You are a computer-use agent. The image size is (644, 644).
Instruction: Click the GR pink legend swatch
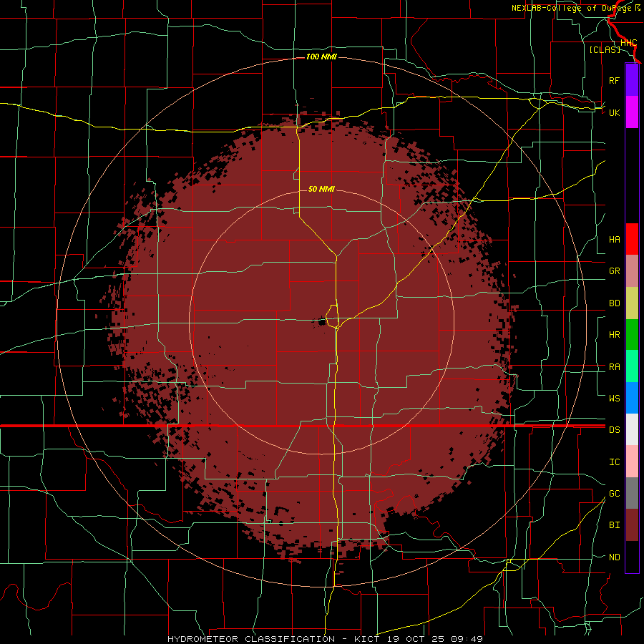coord(632,271)
